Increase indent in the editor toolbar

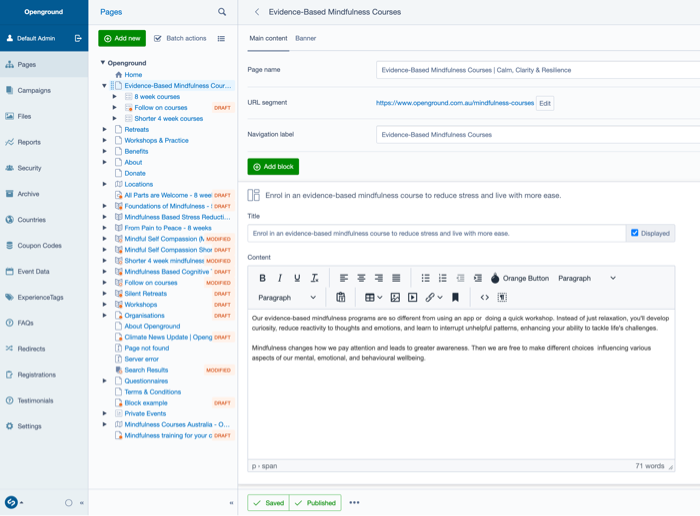pos(478,278)
